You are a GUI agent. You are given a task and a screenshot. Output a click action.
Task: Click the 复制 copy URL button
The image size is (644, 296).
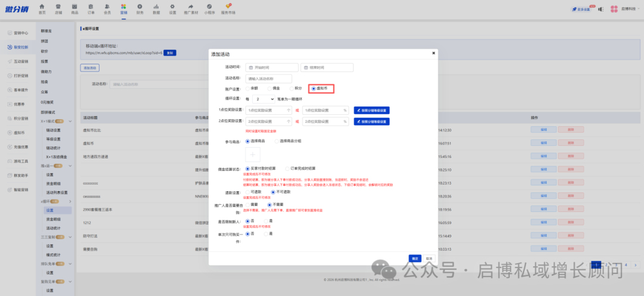point(170,53)
